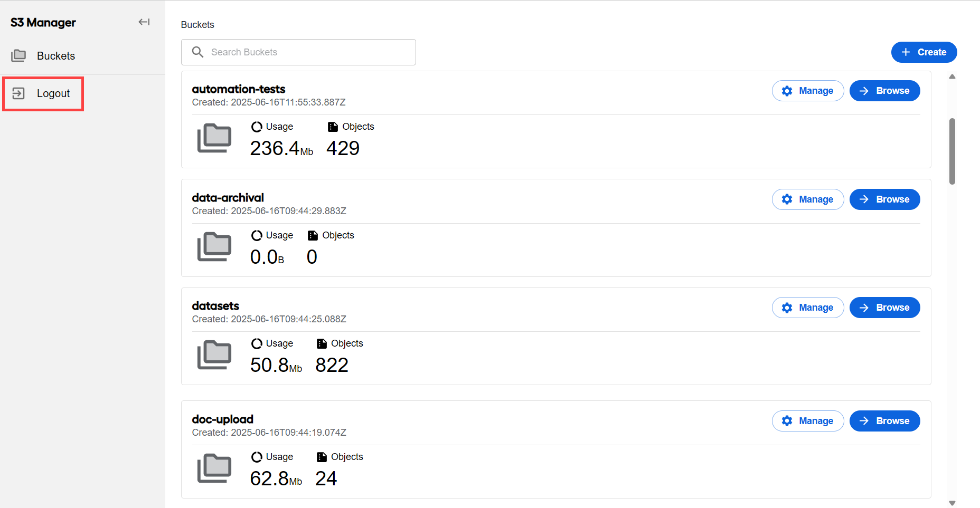Click the datasets bucket folder icon

214,355
